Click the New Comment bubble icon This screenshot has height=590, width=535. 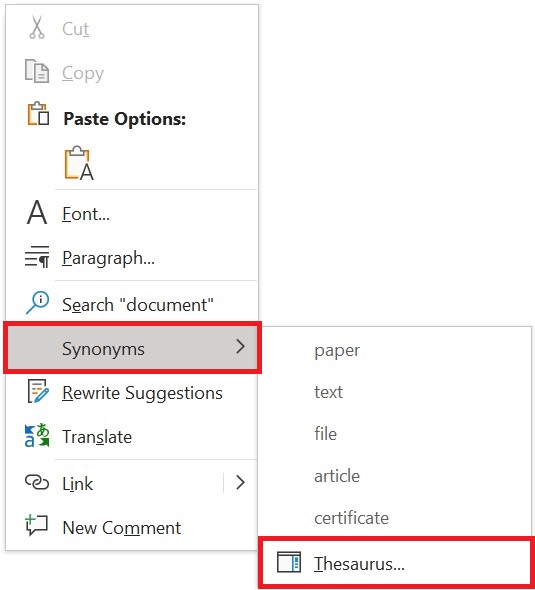pos(36,525)
